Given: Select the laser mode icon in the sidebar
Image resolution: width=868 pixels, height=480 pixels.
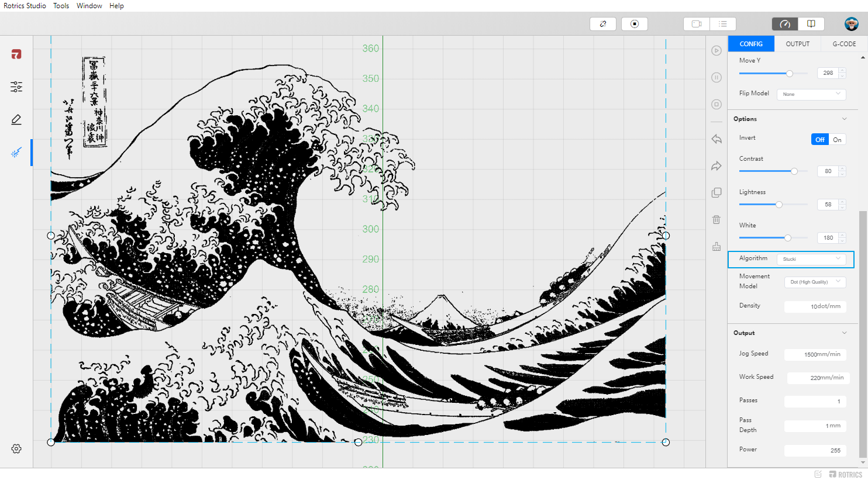Looking at the screenshot, I should tap(16, 153).
